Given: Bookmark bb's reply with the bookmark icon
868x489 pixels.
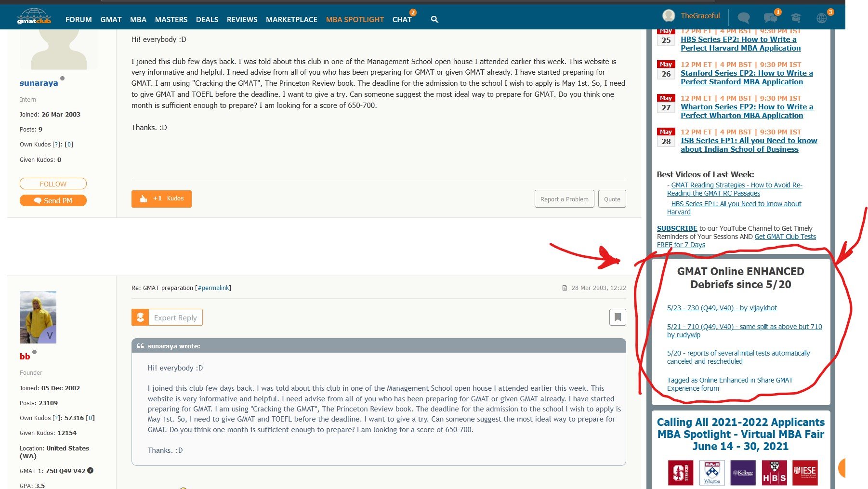Looking at the screenshot, I should point(618,317).
